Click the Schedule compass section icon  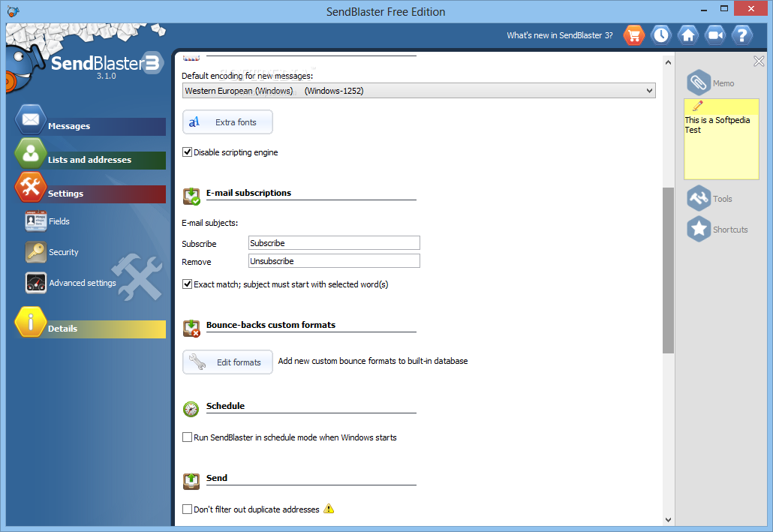click(x=191, y=409)
